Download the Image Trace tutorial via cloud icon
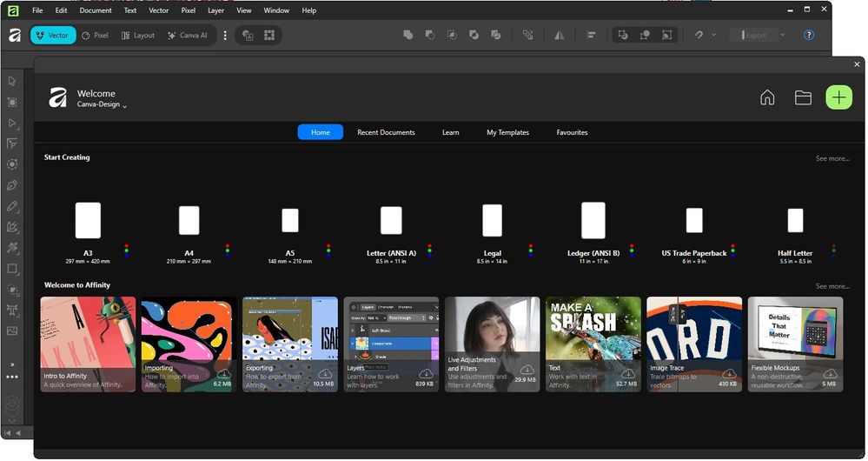868x461 pixels. 729,373
